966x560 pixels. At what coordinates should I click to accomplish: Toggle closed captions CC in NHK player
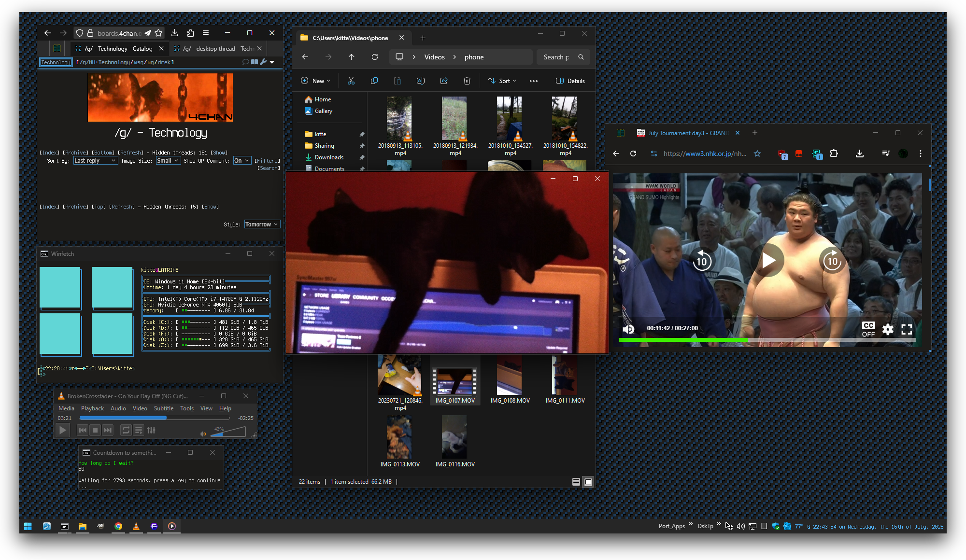coord(868,329)
